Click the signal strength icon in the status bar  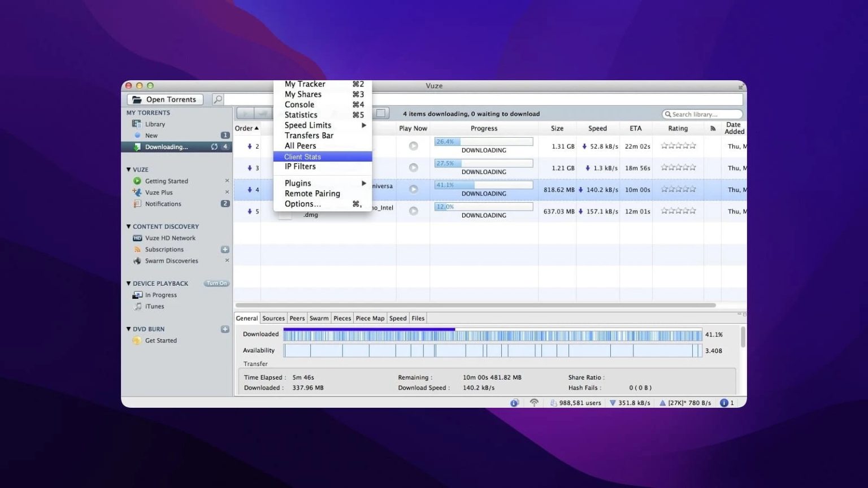(x=534, y=402)
